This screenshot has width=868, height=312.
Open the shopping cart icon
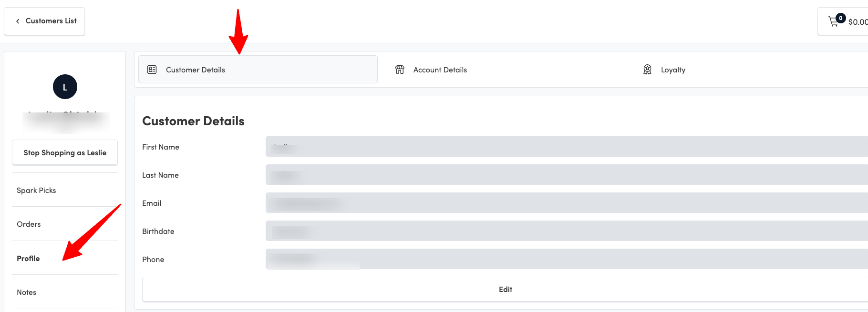(x=834, y=21)
